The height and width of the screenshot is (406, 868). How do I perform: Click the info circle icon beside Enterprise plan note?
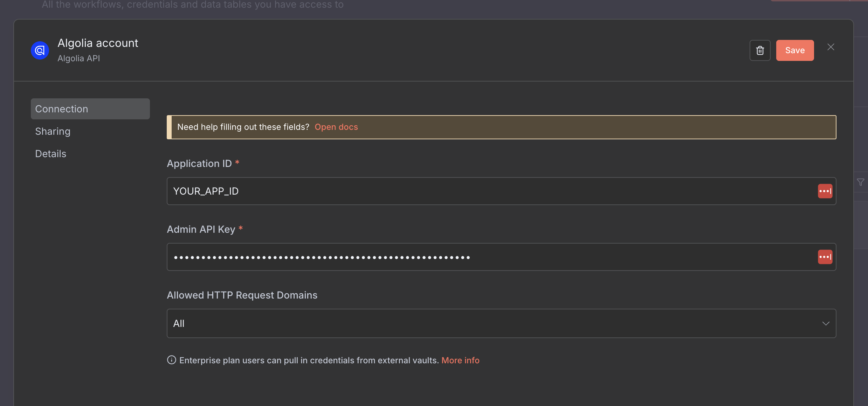[171, 360]
